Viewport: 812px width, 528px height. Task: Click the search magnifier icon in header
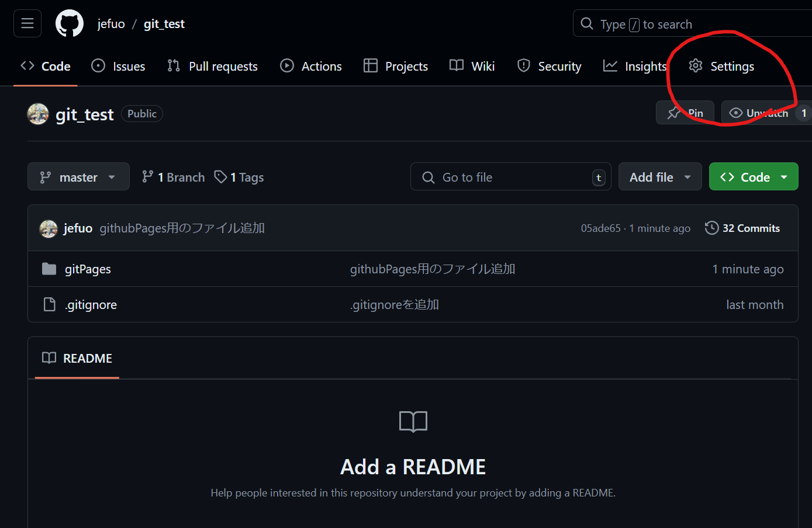click(x=587, y=24)
